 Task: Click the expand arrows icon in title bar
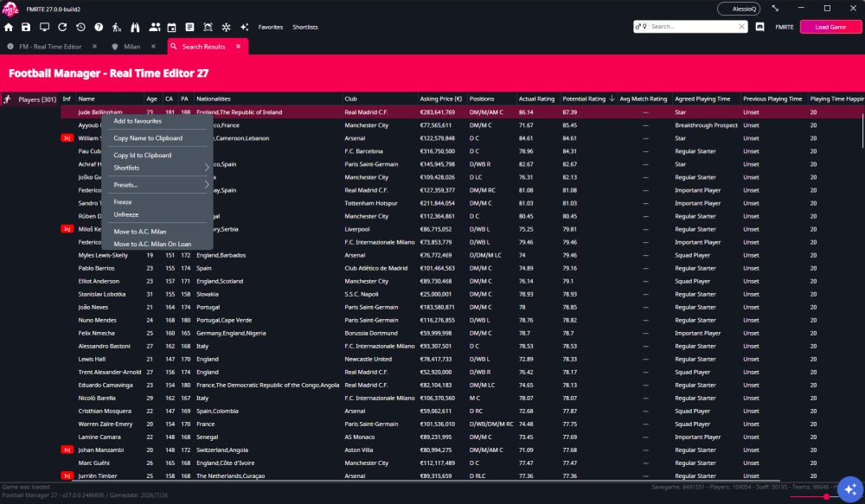pos(775,9)
